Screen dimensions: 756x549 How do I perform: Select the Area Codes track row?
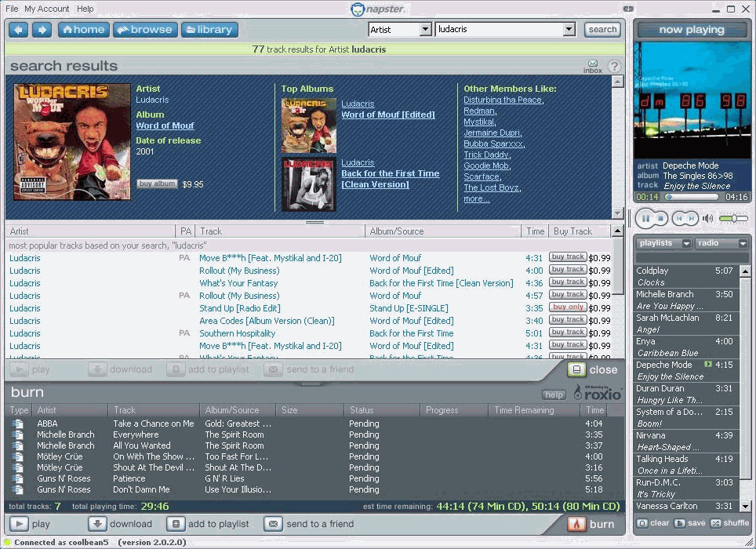click(310, 321)
